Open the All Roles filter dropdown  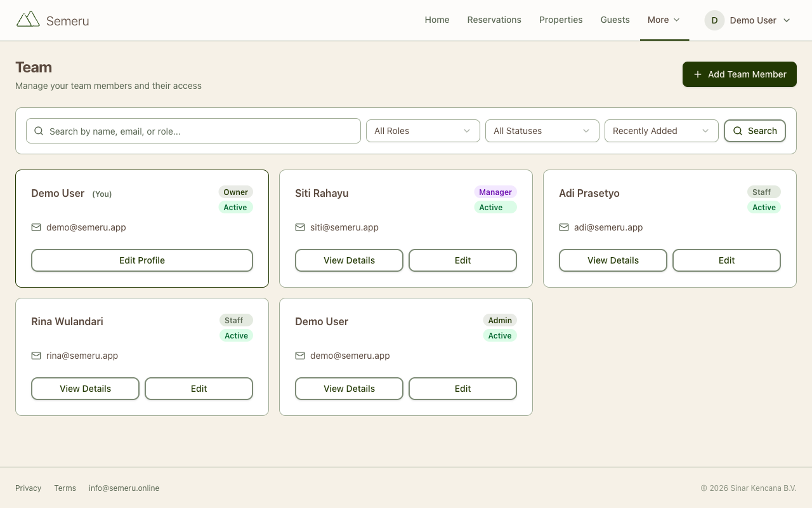(x=423, y=131)
